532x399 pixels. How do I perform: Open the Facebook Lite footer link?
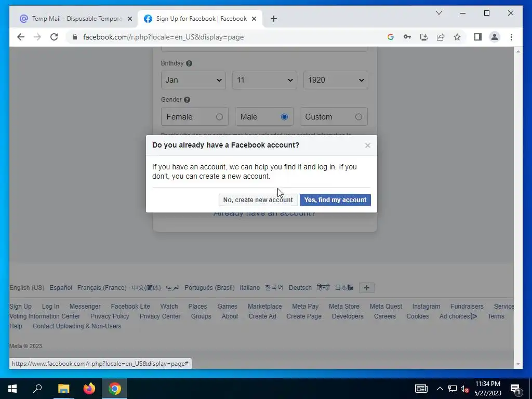coord(130,307)
